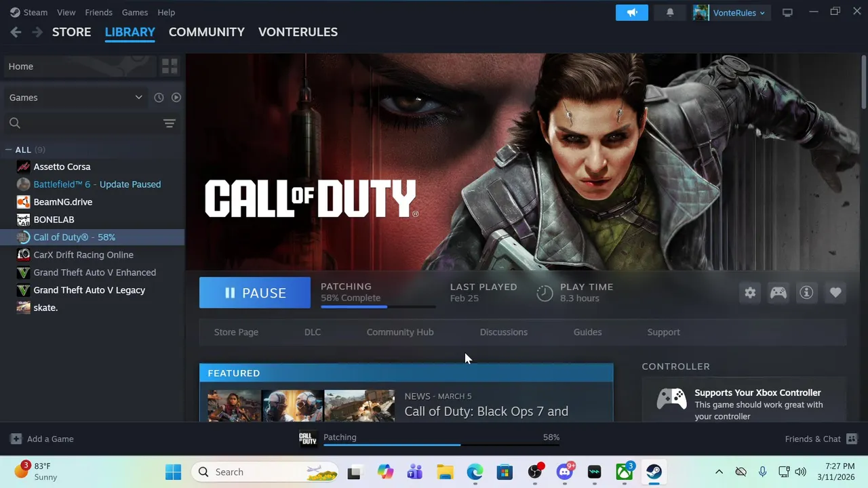The image size is (868, 488).
Task: Toggle ready-to-play filter play icon
Action: [176, 98]
